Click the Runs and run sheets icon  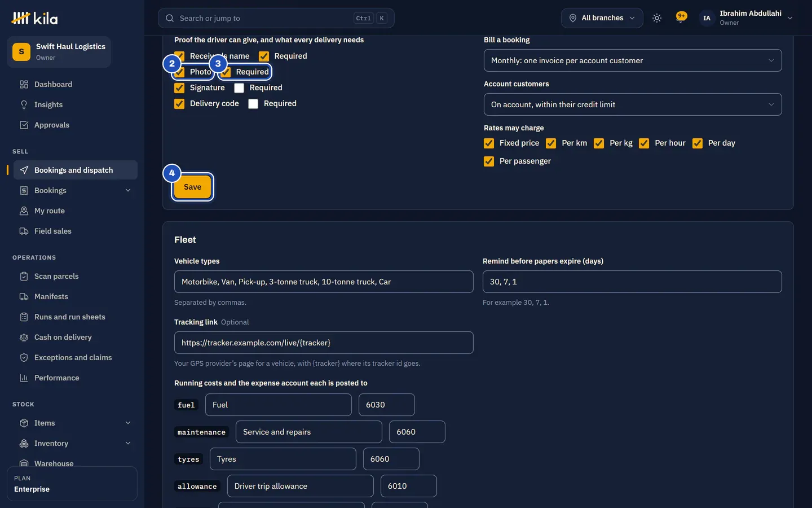(x=24, y=317)
